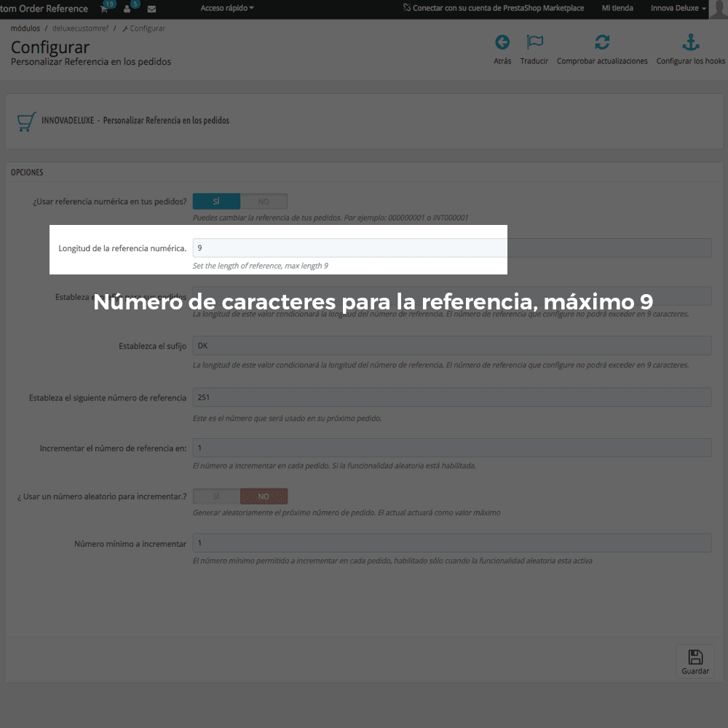Click the Atrás back arrow icon

[x=502, y=42]
